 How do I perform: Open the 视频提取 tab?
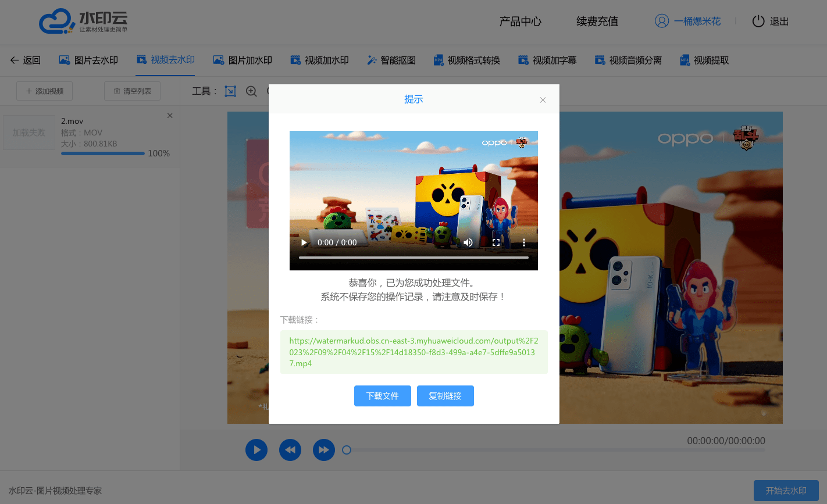pos(704,60)
